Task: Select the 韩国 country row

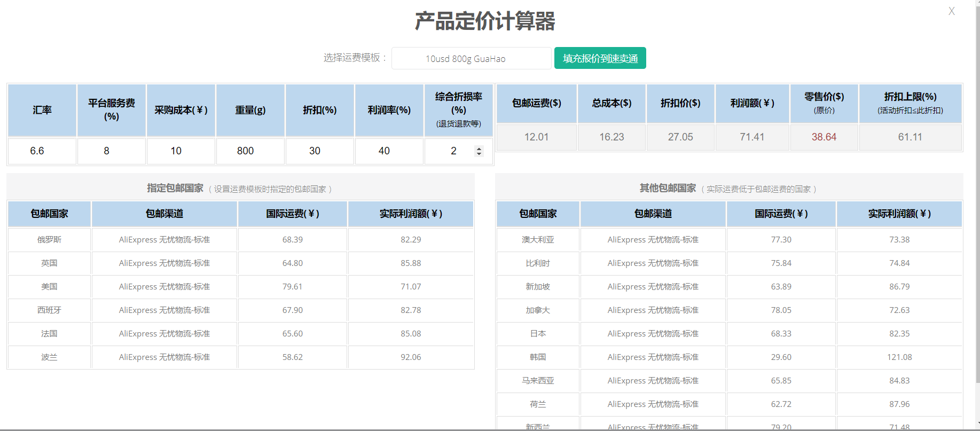Action: pos(729,357)
